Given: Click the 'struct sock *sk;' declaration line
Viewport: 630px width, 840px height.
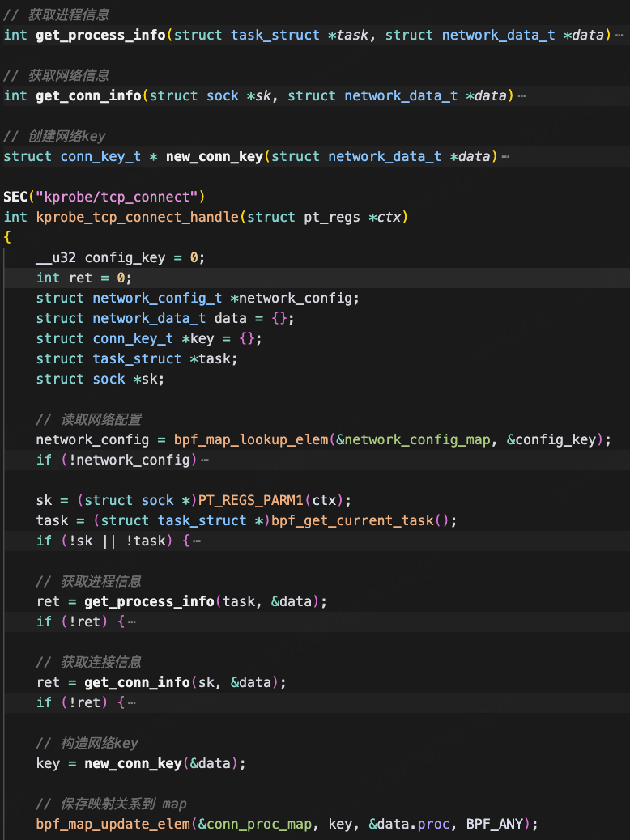Looking at the screenshot, I should click(x=100, y=380).
